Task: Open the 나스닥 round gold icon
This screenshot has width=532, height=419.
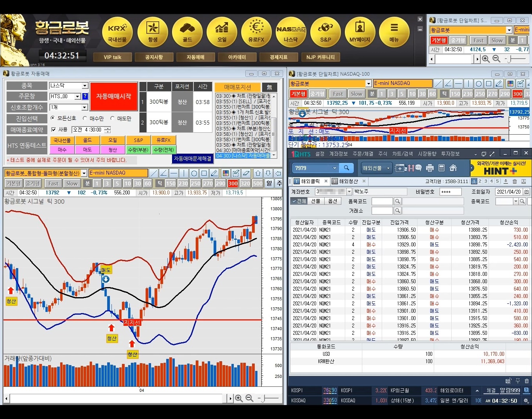Action: pyautogui.click(x=291, y=32)
